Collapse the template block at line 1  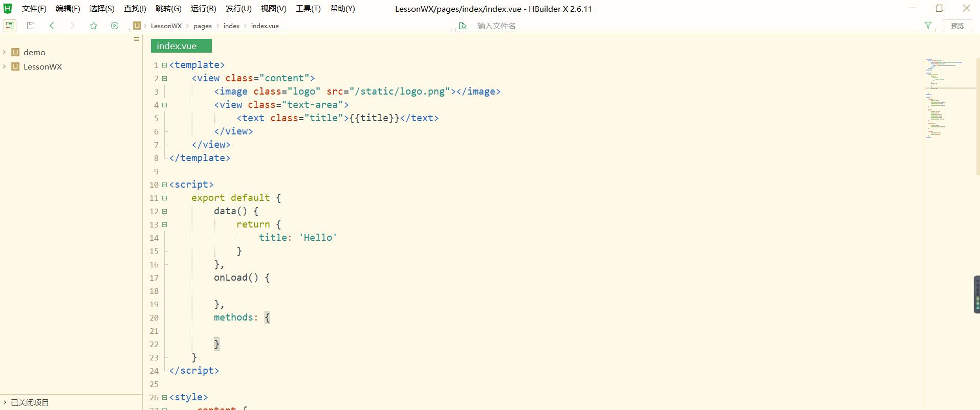(x=164, y=65)
